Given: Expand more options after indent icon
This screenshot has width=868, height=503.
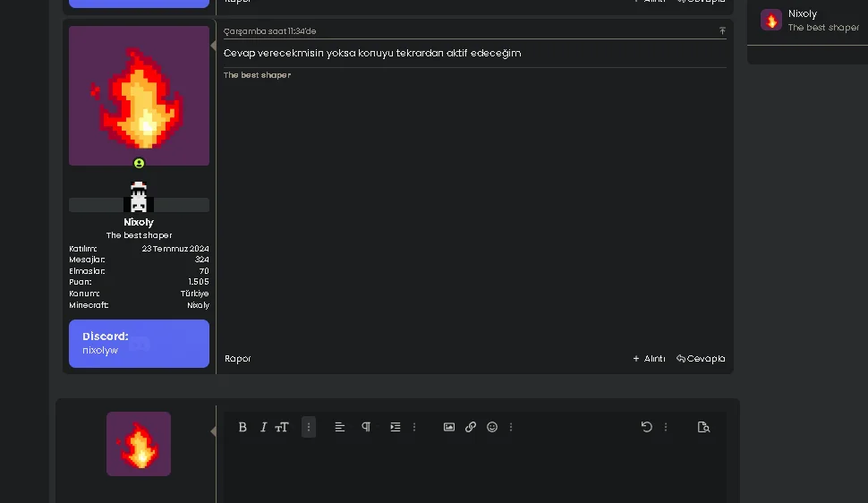Looking at the screenshot, I should [x=414, y=427].
